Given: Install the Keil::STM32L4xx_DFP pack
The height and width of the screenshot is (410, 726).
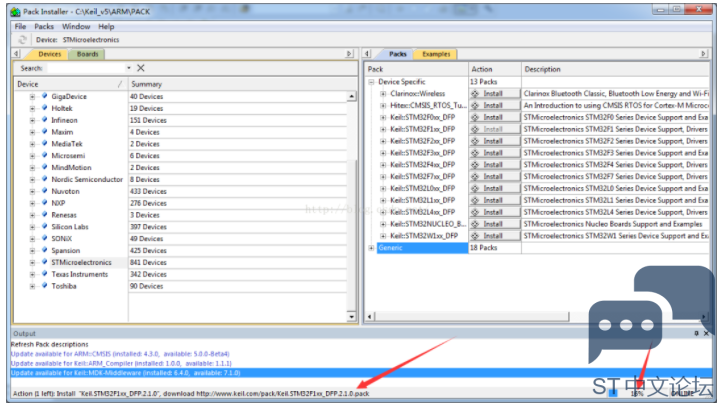Looking at the screenshot, I should pos(494,212).
